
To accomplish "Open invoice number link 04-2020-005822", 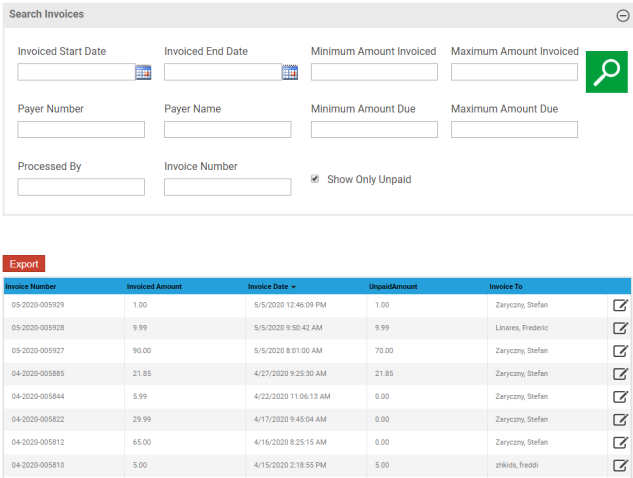I will (x=38, y=419).
